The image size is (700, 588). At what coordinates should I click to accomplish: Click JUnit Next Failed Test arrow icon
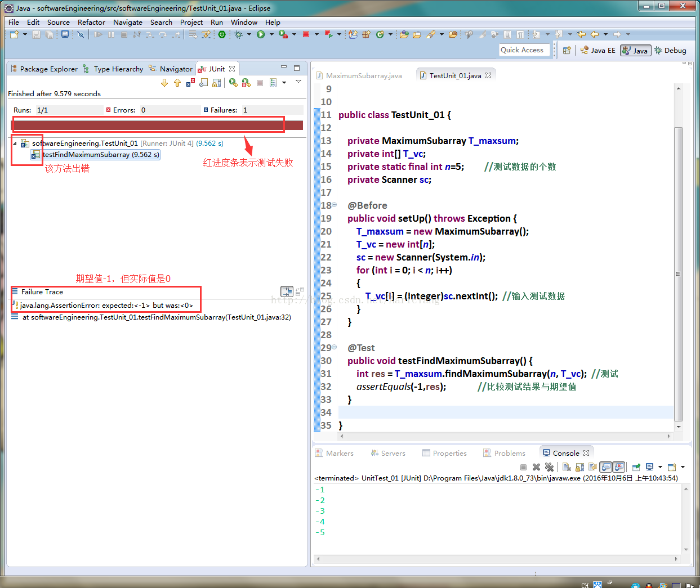[x=164, y=83]
